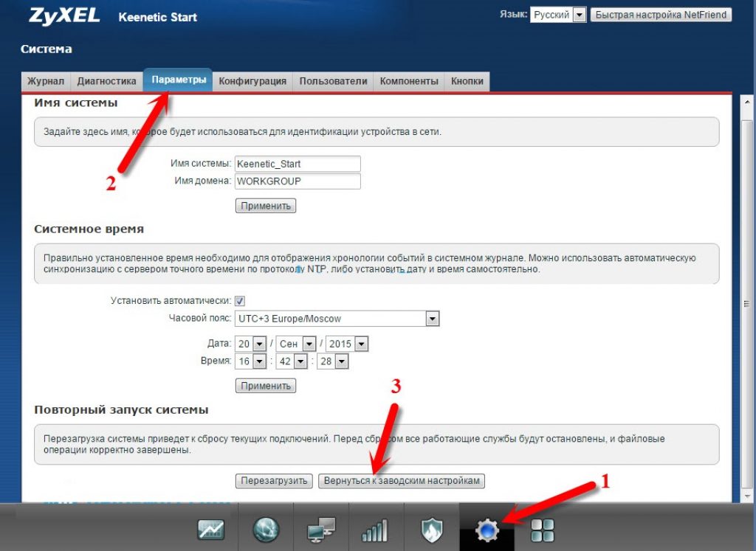The image size is (756, 551).
Task: Launch Быстрая настройка NetFriend
Action: 661,15
